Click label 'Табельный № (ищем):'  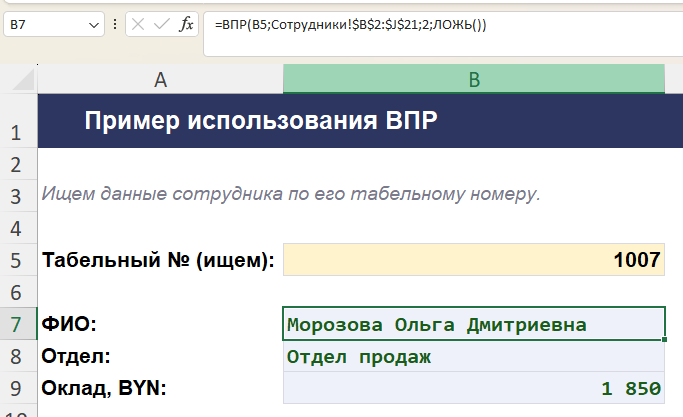tap(158, 260)
